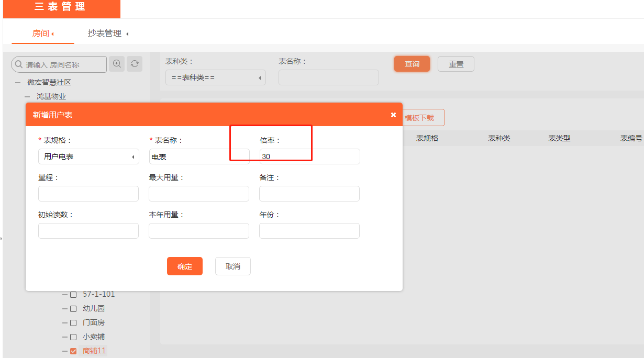Close the 新增用户表 dialog with X

tap(393, 115)
